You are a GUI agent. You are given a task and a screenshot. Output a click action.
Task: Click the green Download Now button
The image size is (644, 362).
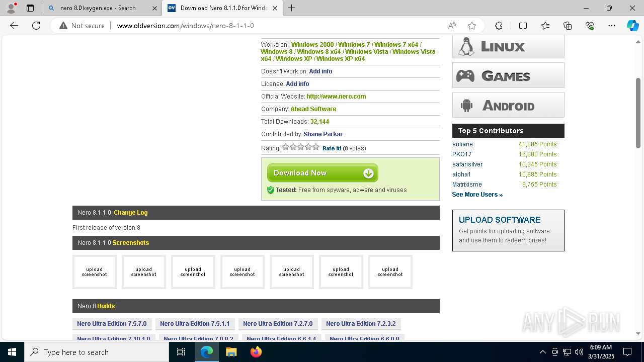point(323,173)
